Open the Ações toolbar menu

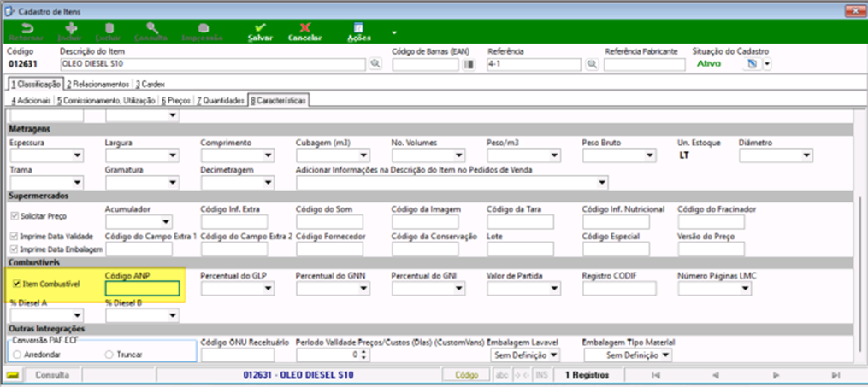(358, 32)
